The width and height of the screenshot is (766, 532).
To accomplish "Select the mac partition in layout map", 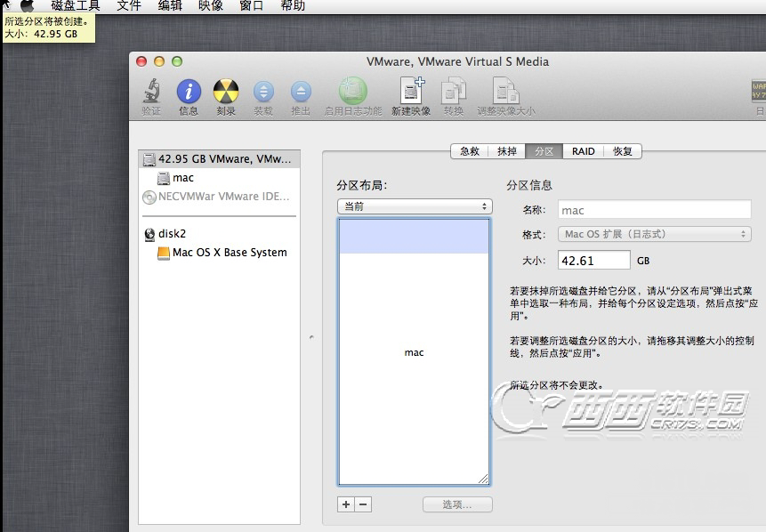I will (414, 352).
